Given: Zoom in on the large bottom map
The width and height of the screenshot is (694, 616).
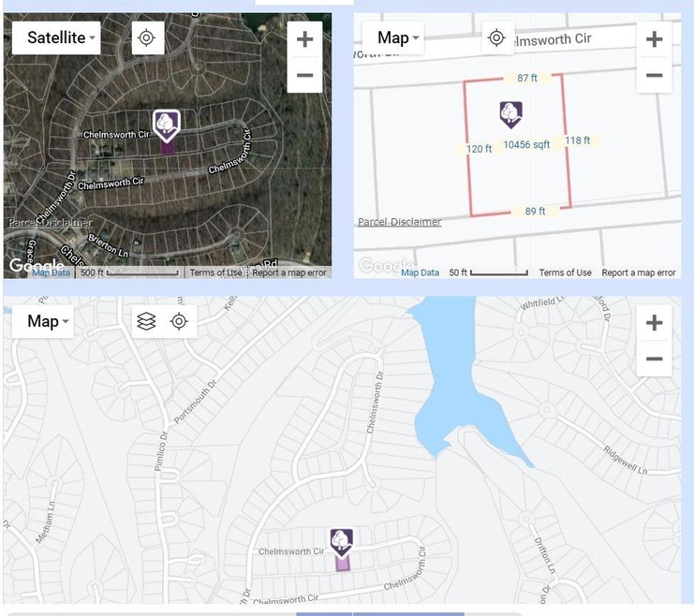Looking at the screenshot, I should tap(654, 323).
